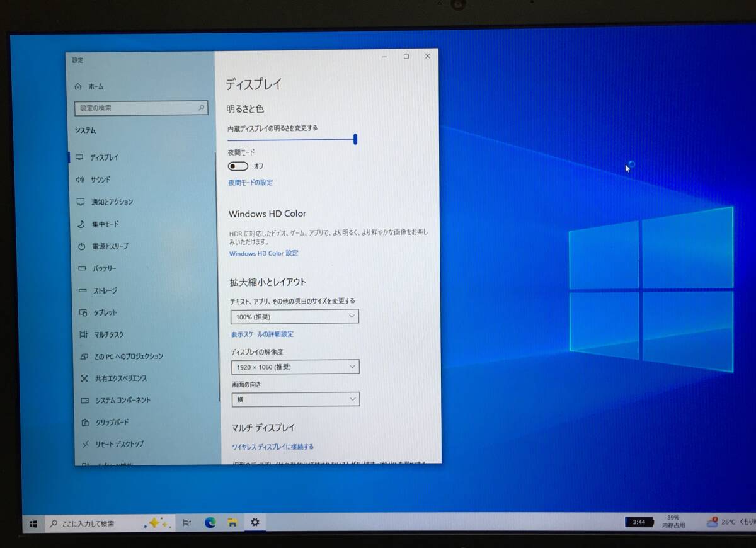Maximize the Settings window
The width and height of the screenshot is (756, 548).
tap(406, 57)
